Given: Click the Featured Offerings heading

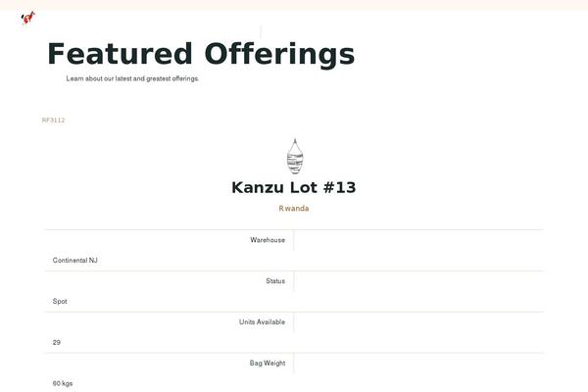Looking at the screenshot, I should click(201, 54).
